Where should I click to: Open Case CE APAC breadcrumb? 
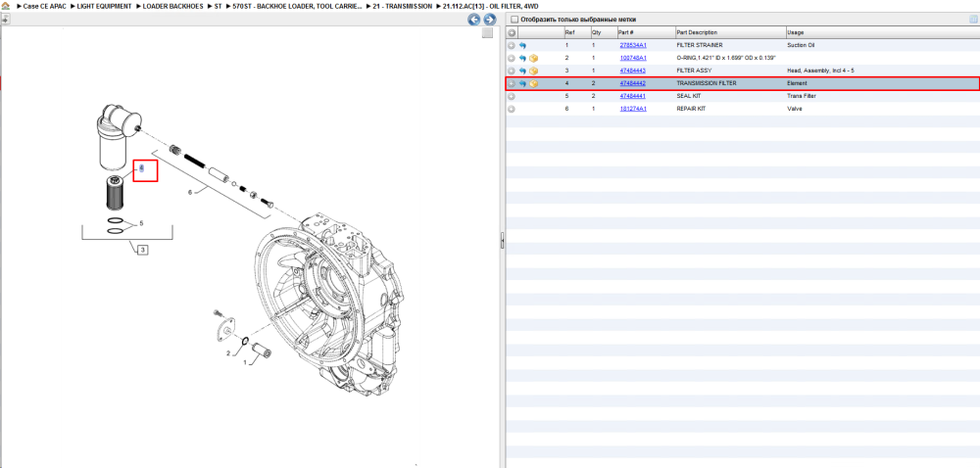click(44, 6)
